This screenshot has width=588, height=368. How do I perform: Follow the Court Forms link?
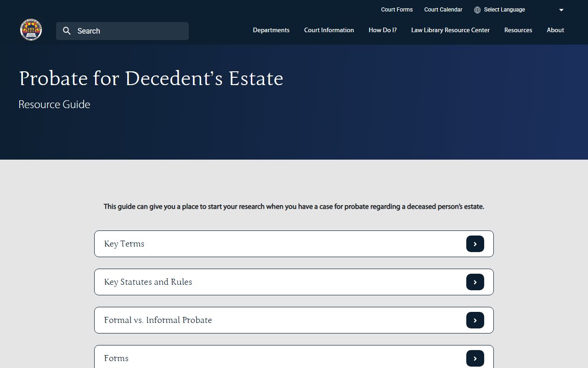pos(397,10)
